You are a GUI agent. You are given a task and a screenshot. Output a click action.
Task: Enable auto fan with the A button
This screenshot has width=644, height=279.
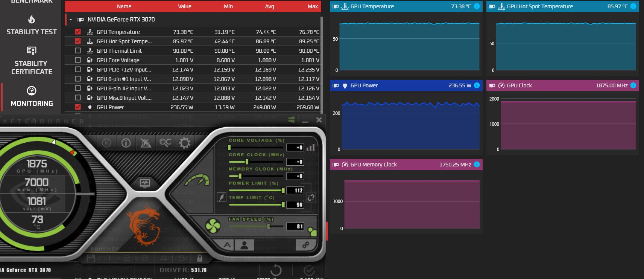tap(227, 245)
